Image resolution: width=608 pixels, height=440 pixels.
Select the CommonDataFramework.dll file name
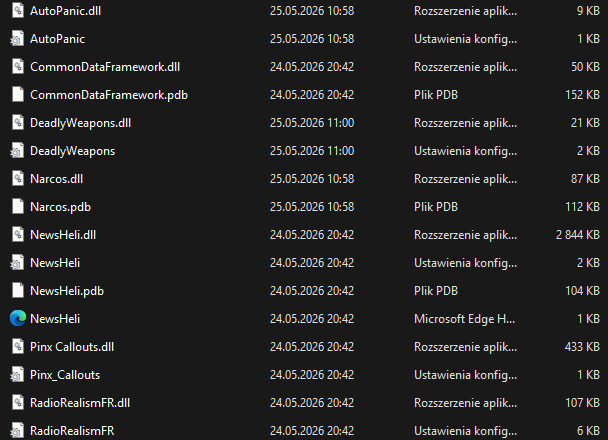click(105, 67)
